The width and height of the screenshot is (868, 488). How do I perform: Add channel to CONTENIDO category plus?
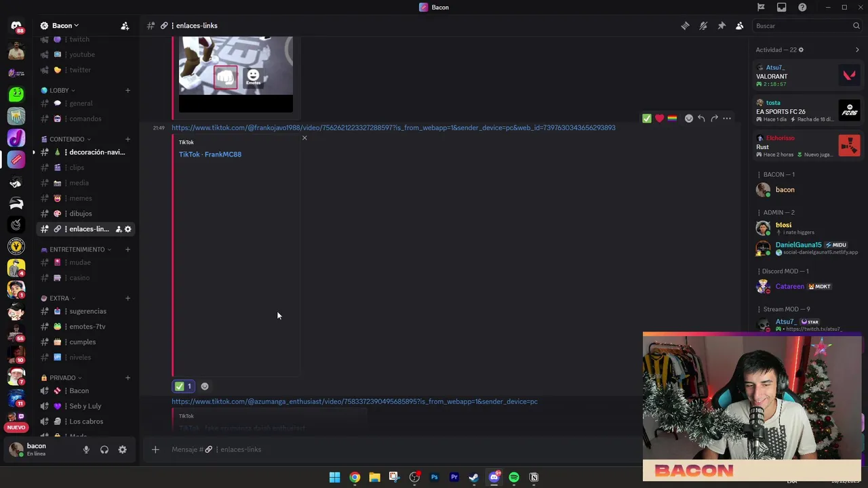(127, 139)
